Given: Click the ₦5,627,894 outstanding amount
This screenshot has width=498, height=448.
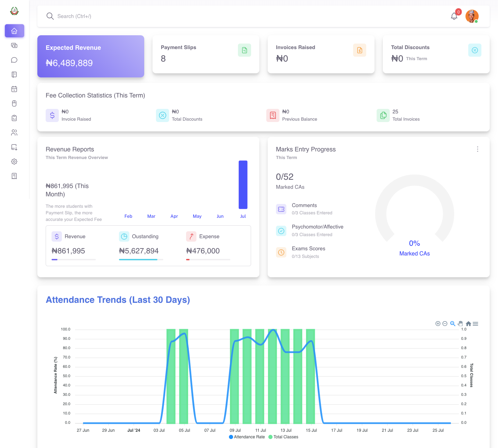Looking at the screenshot, I should 139,251.
